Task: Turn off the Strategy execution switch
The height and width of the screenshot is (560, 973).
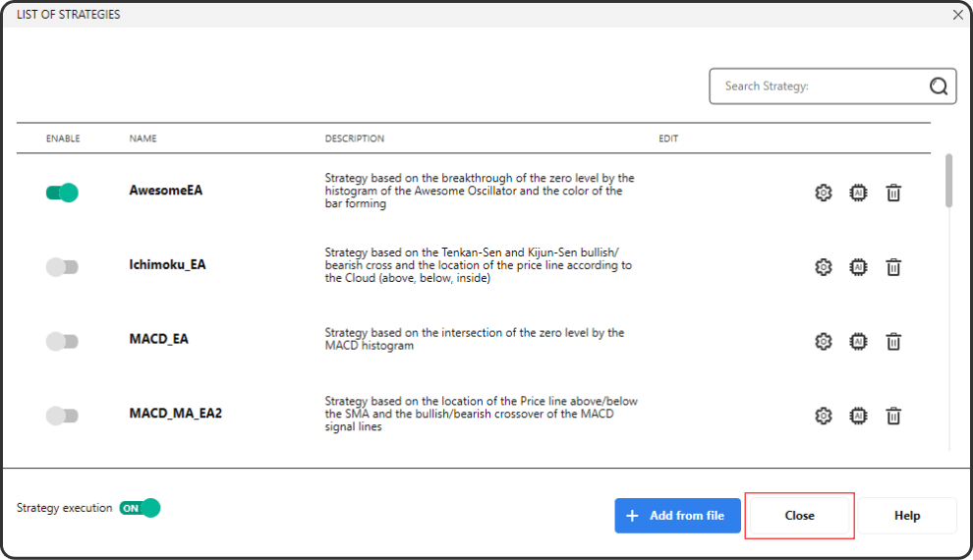Action: click(x=140, y=508)
